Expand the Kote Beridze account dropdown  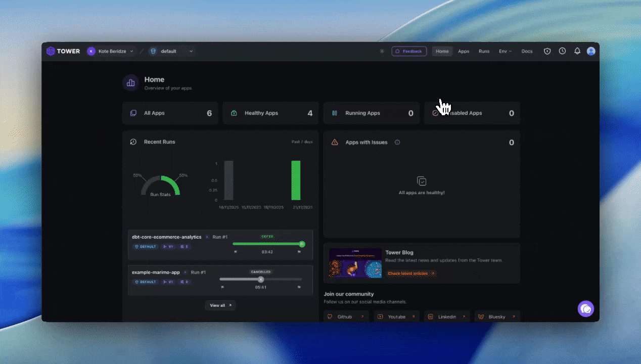pyautogui.click(x=131, y=51)
